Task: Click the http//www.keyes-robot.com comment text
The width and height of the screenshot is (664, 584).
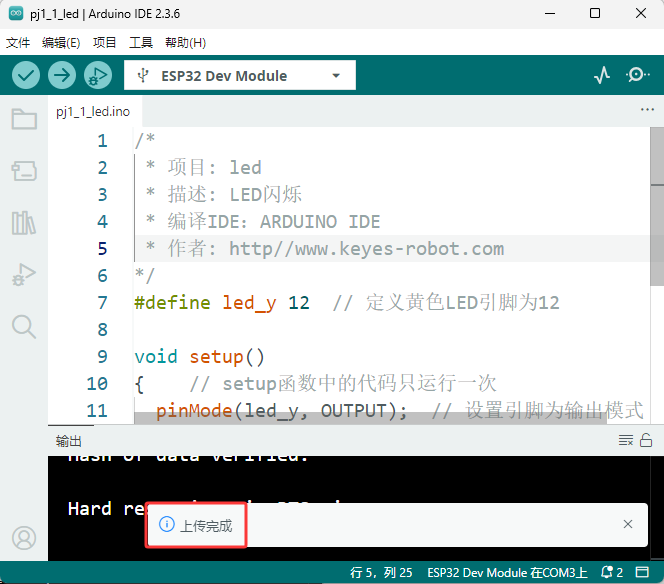Action: tap(366, 249)
